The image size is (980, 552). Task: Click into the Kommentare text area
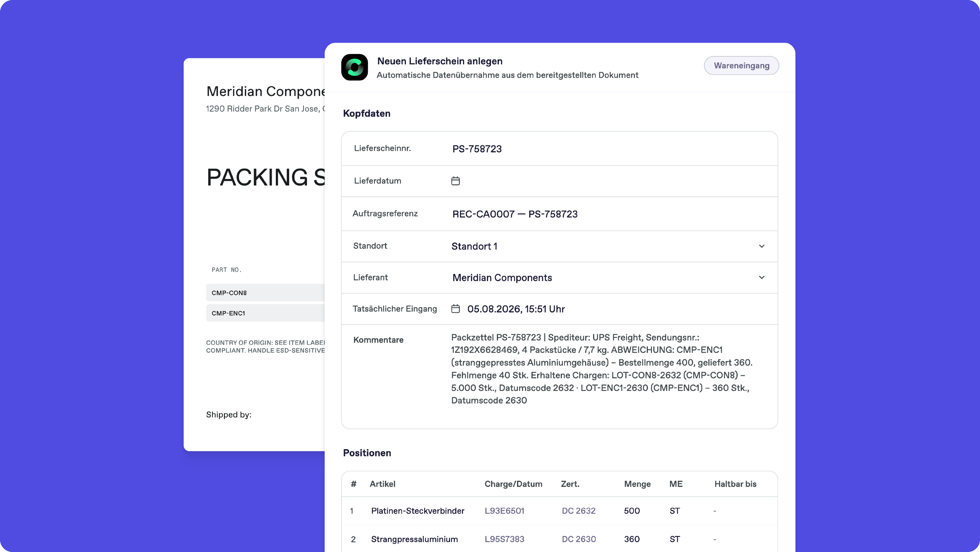tap(602, 369)
